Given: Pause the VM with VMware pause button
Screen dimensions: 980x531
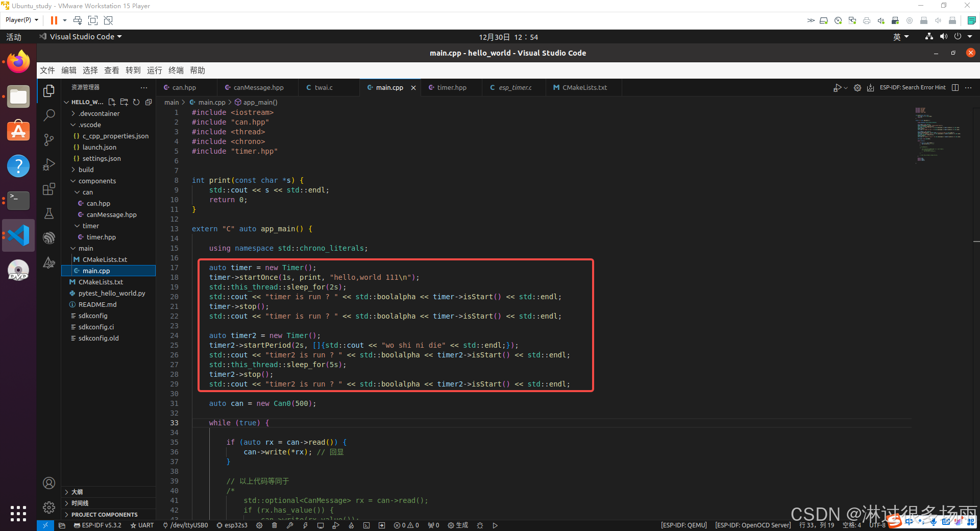Looking at the screenshot, I should click(x=54, y=20).
